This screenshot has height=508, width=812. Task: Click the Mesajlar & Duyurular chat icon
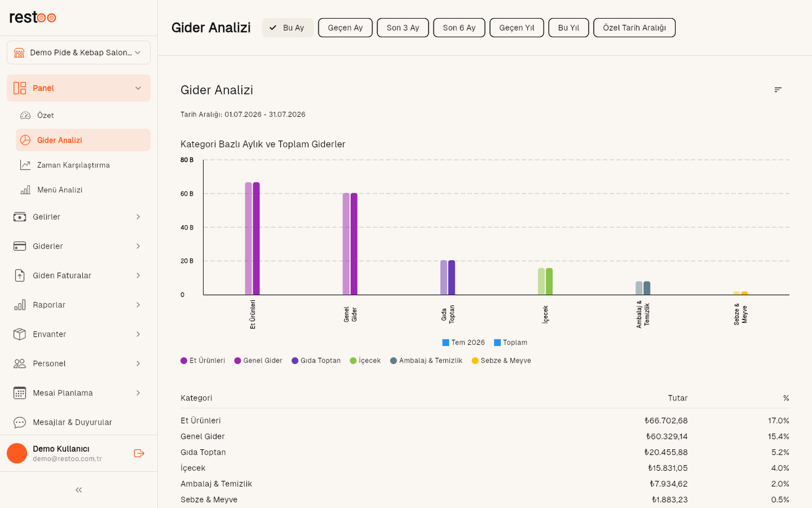20,423
